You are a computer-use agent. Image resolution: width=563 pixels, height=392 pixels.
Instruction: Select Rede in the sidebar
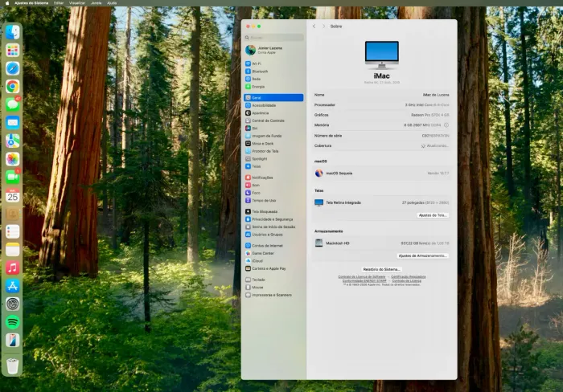[x=273, y=79]
